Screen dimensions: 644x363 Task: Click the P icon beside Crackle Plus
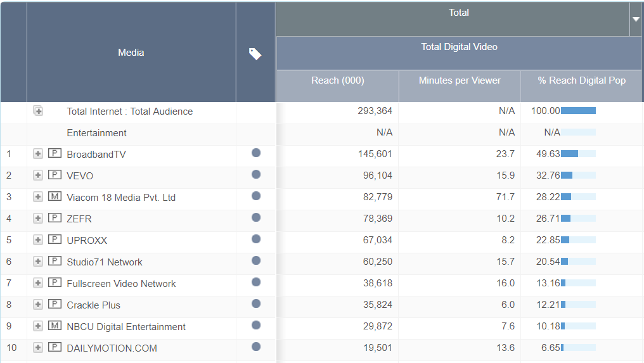[55, 304]
